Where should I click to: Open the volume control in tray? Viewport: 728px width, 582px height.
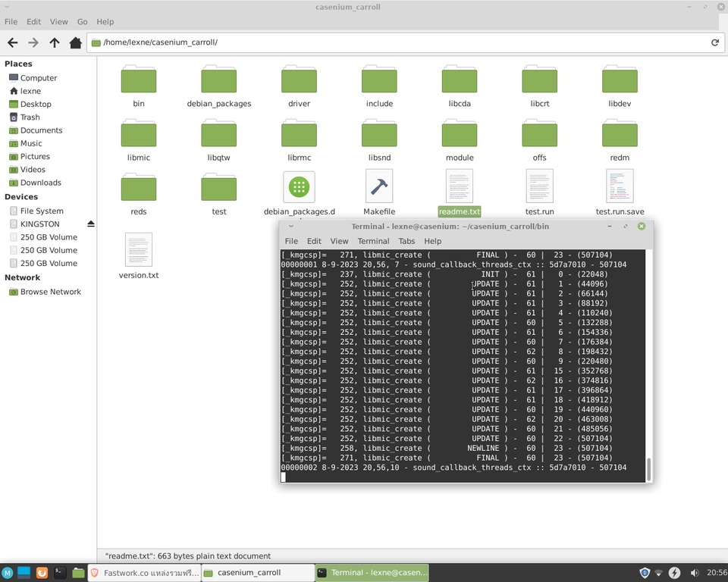[x=695, y=573]
